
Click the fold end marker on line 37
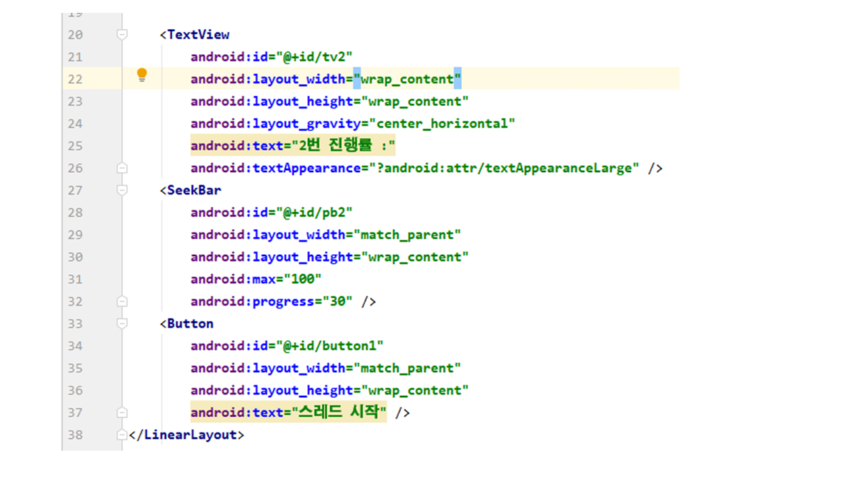(x=122, y=412)
